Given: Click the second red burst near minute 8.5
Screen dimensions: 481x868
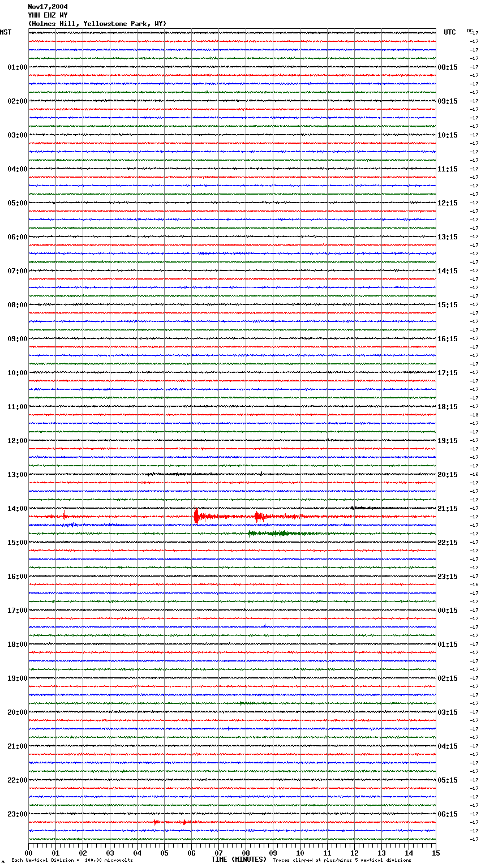Looking at the screenshot, I should point(259,516).
